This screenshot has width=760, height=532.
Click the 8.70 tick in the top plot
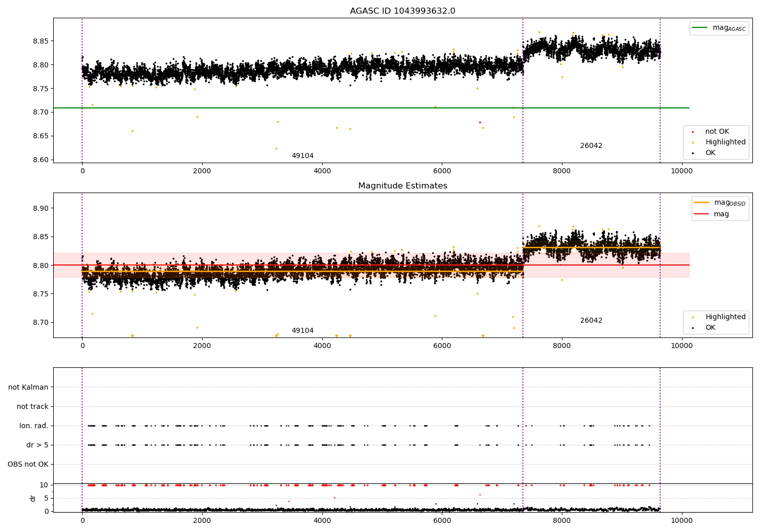tap(40, 112)
